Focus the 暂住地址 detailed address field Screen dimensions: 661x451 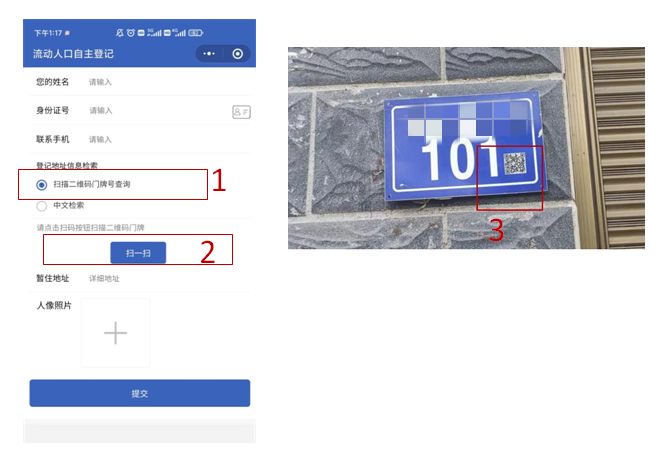(x=169, y=279)
